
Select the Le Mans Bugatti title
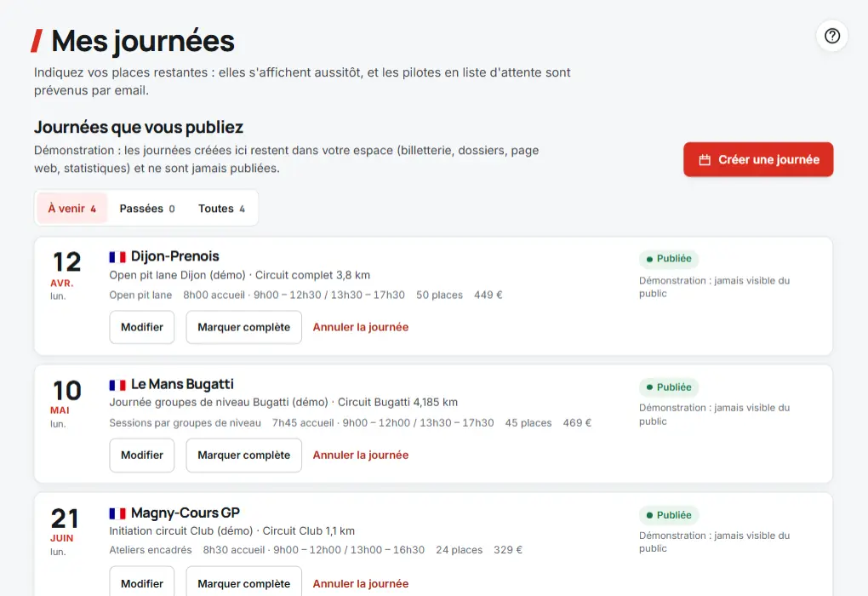[182, 384]
